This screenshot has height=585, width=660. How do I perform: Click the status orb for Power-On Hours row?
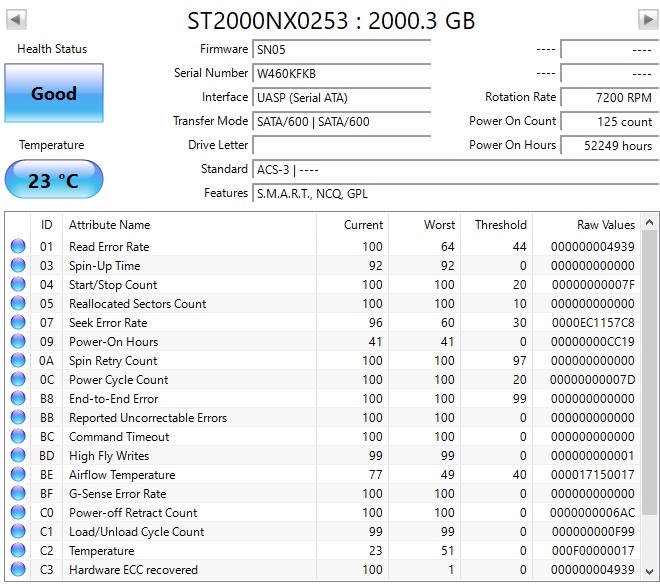[x=18, y=342]
